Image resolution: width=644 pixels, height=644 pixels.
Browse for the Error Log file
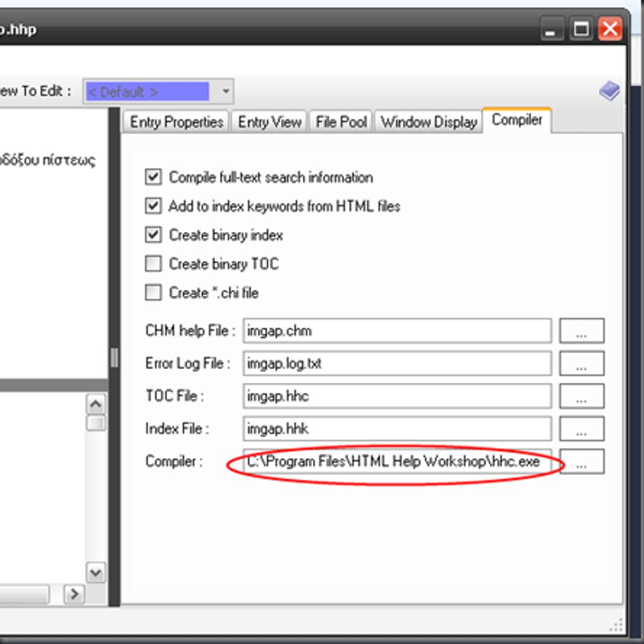(x=581, y=363)
